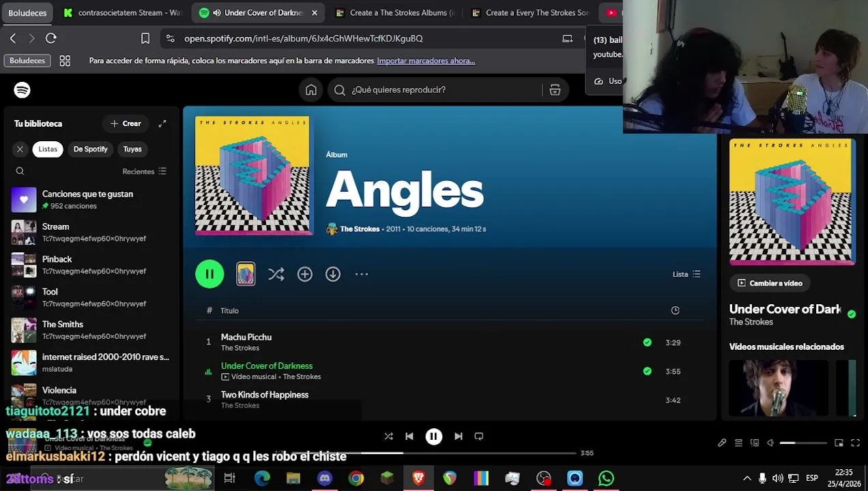Select De Spotify filter chip
The width and height of the screenshot is (868, 491).
pos(91,149)
